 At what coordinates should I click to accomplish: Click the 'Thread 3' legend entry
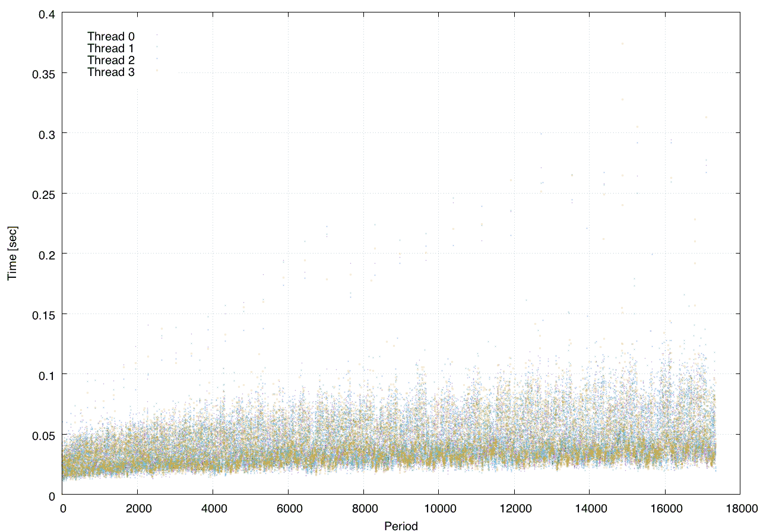pos(111,72)
